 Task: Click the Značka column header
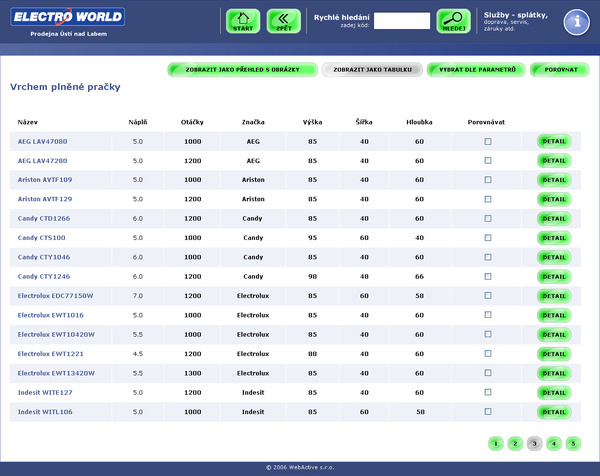click(253, 122)
